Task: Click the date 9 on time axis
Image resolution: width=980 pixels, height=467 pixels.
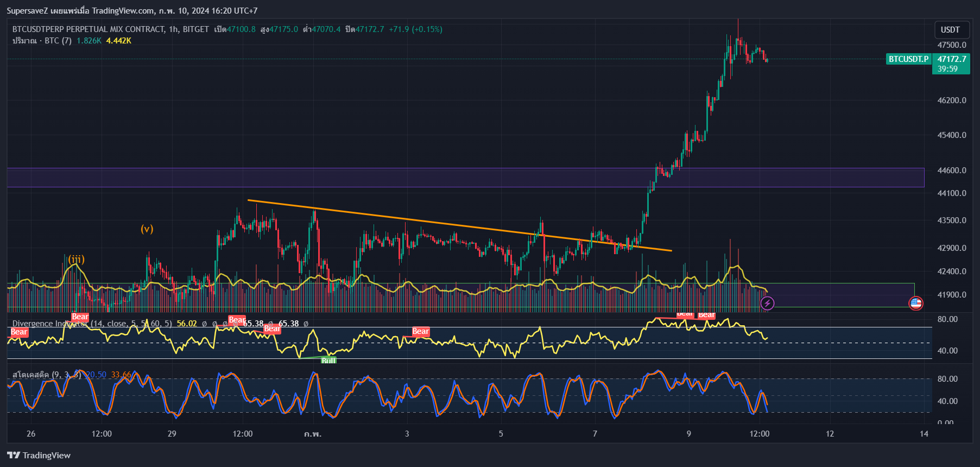Action: click(x=689, y=434)
